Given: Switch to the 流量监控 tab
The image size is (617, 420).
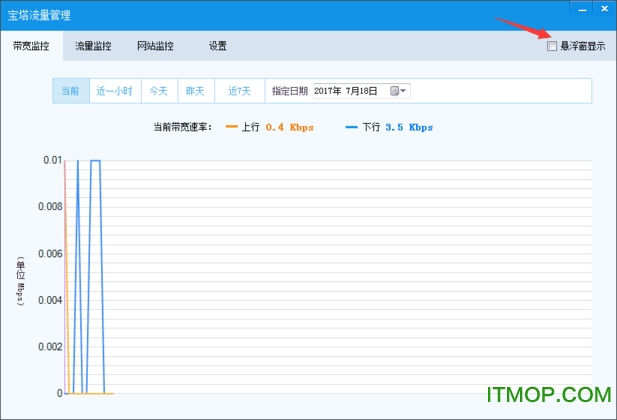Looking at the screenshot, I should coord(93,46).
